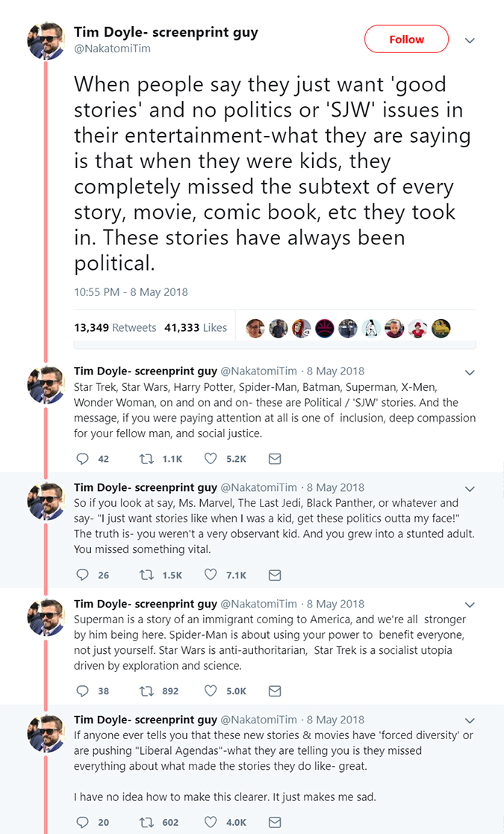
Task: Open chevron menu on the 'forced diversity' reply
Action: pyautogui.click(x=470, y=721)
